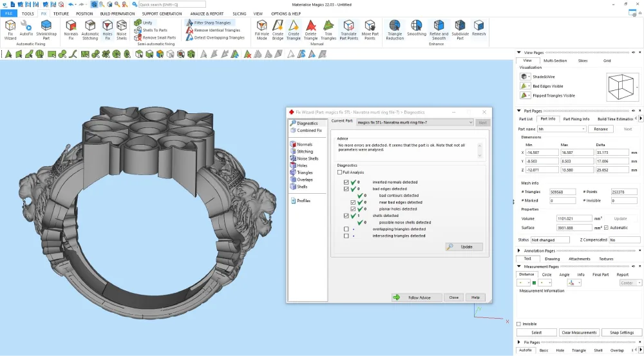The width and height of the screenshot is (644, 356).
Task: Click the Quick search field
Action: click(x=172, y=5)
